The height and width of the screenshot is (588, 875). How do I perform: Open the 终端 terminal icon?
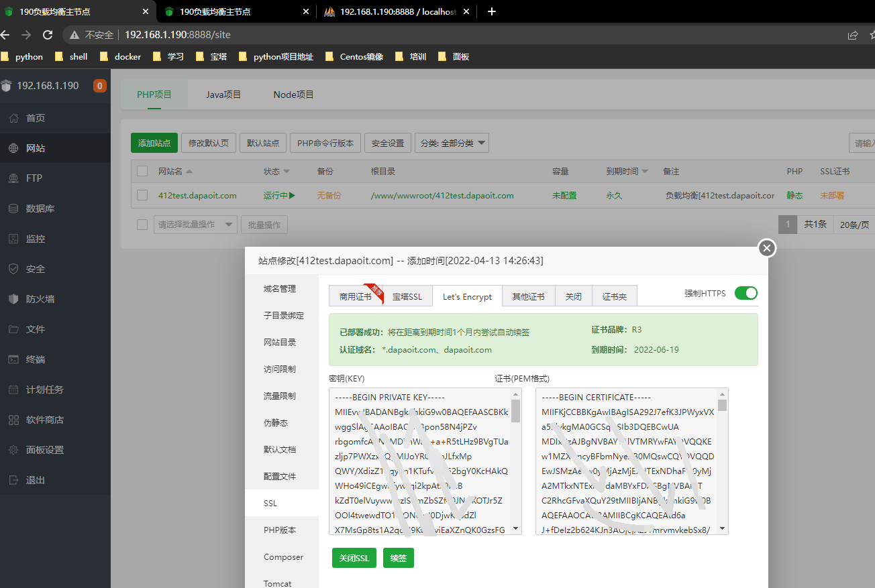[13, 359]
